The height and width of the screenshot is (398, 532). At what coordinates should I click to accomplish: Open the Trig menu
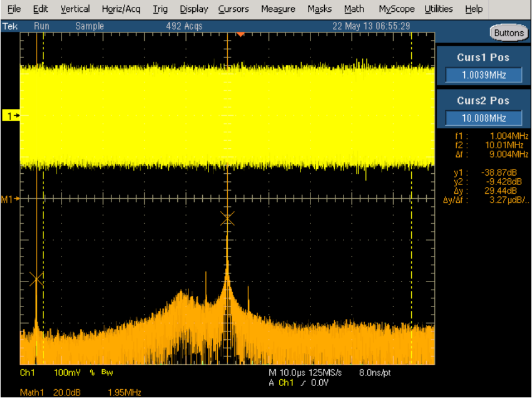(x=160, y=9)
